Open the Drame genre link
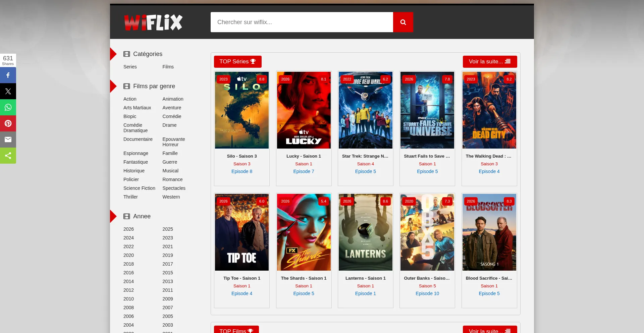644x333 pixels. point(169,125)
